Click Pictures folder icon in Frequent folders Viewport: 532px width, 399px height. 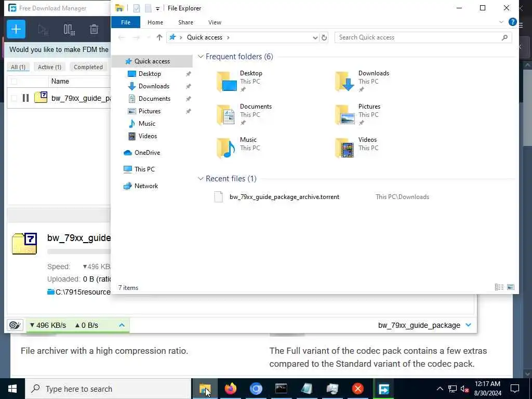pos(345,115)
